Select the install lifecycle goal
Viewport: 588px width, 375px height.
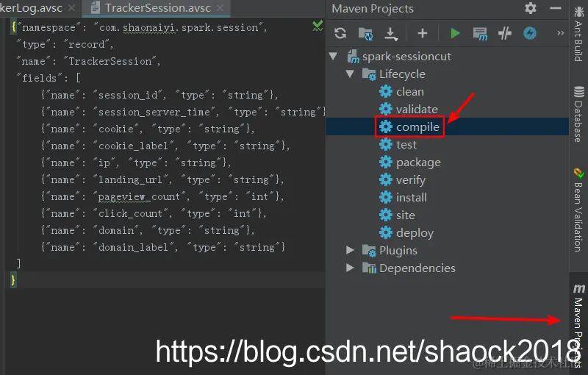412,197
